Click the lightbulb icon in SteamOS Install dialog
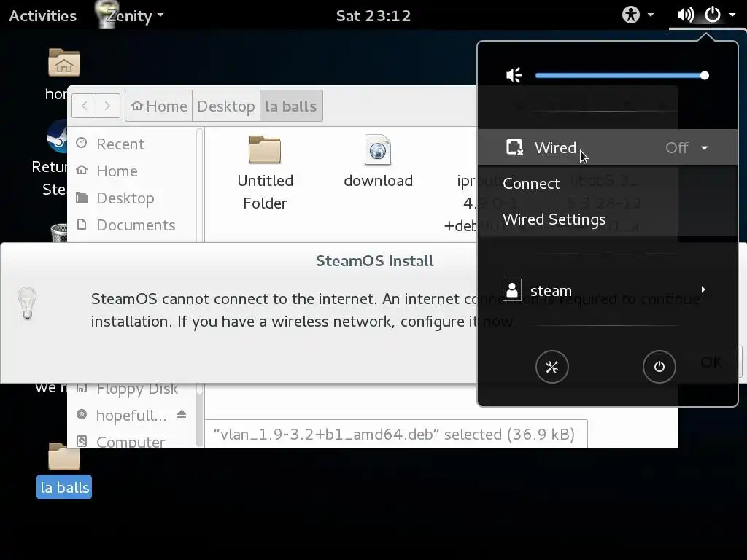The width and height of the screenshot is (747, 560). click(27, 303)
